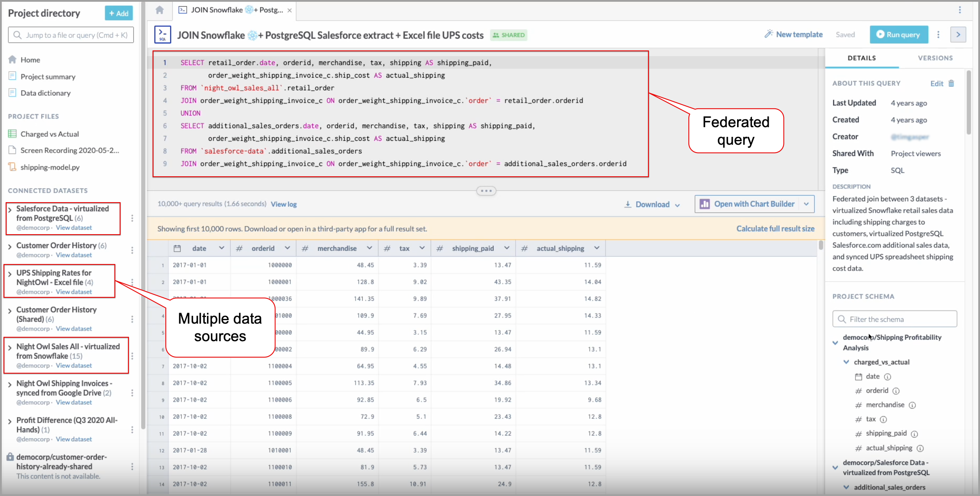This screenshot has height=496, width=980.
Task: Delete query using trash icon
Action: tap(951, 83)
